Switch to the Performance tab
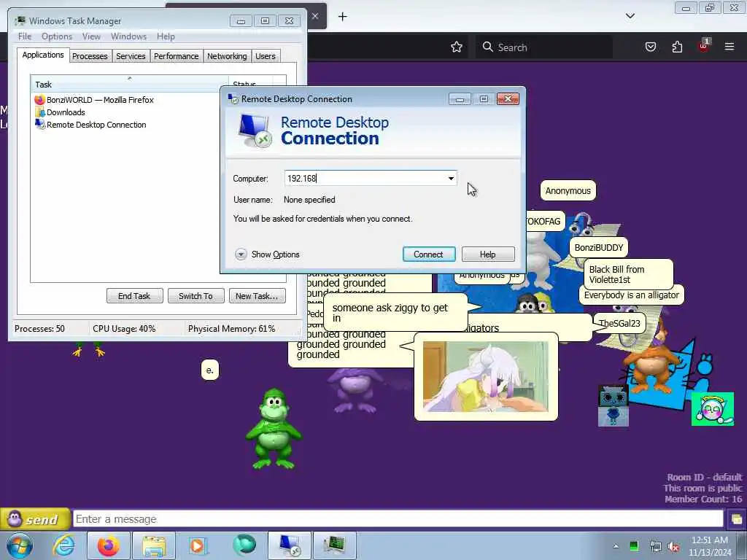 click(x=177, y=56)
